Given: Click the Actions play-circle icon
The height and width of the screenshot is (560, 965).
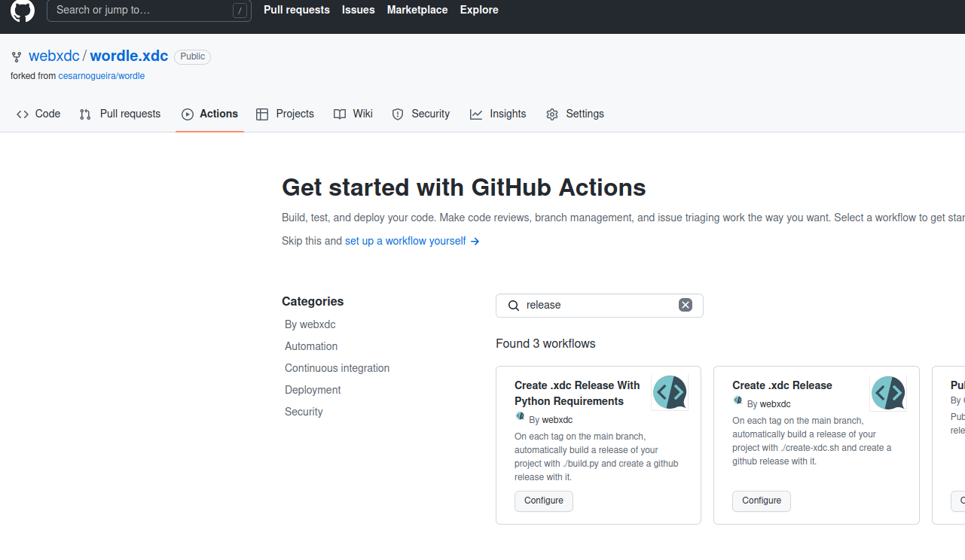Looking at the screenshot, I should tap(188, 114).
